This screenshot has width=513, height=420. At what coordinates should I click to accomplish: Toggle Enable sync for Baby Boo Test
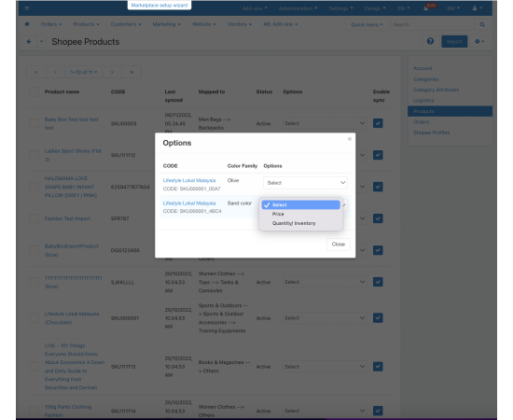378,123
